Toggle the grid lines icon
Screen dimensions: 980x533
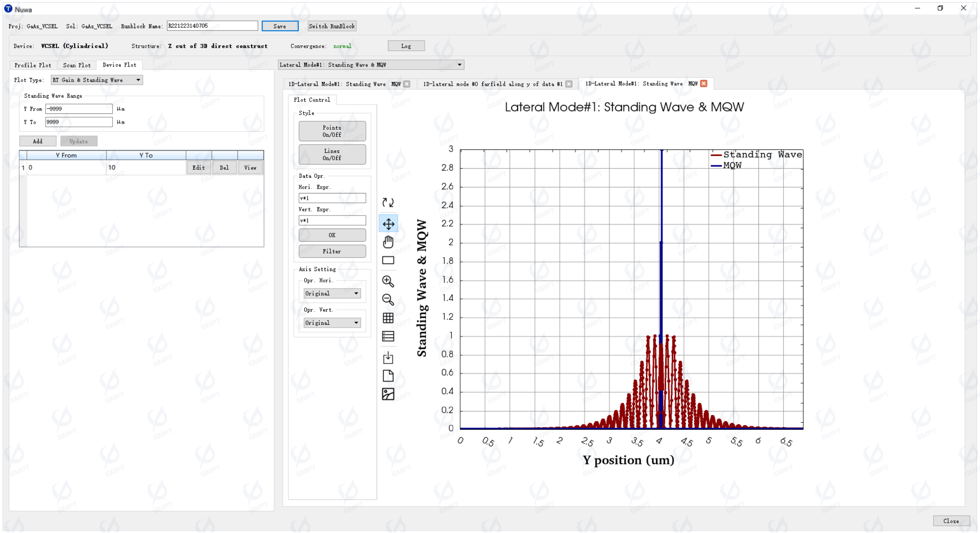tap(388, 318)
